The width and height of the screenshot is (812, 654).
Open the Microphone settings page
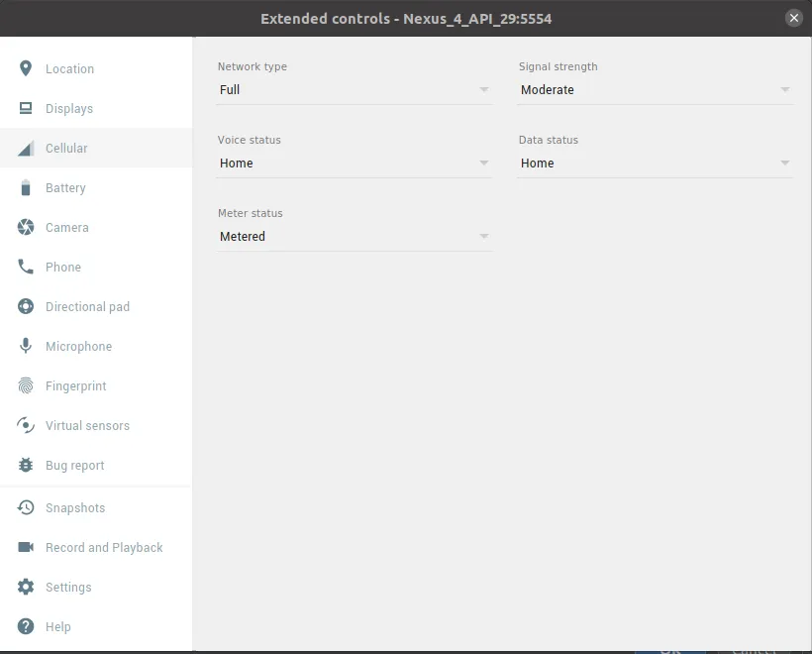(96, 346)
